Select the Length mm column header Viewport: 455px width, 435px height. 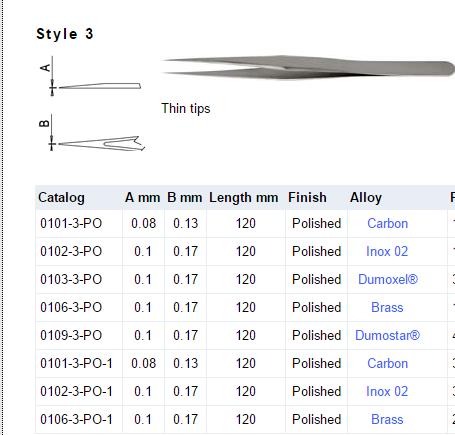pos(244,198)
